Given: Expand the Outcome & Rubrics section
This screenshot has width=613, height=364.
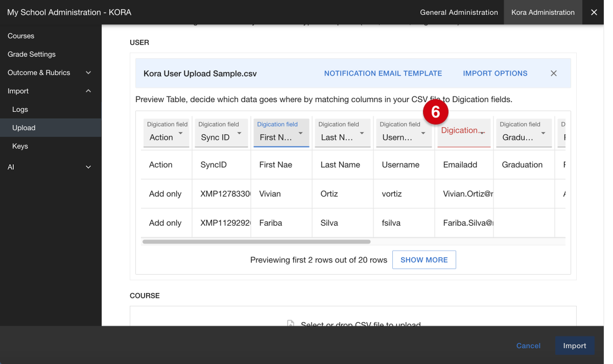Looking at the screenshot, I should tap(51, 72).
